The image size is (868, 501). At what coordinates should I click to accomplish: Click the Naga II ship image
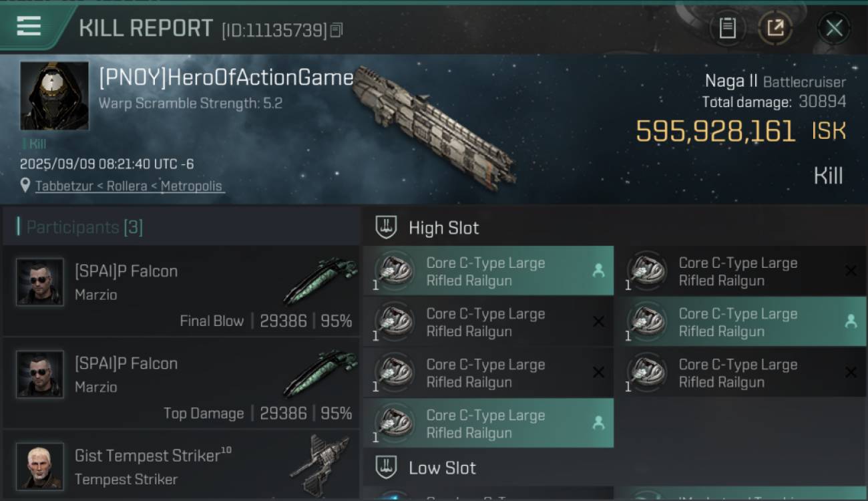pos(434,127)
